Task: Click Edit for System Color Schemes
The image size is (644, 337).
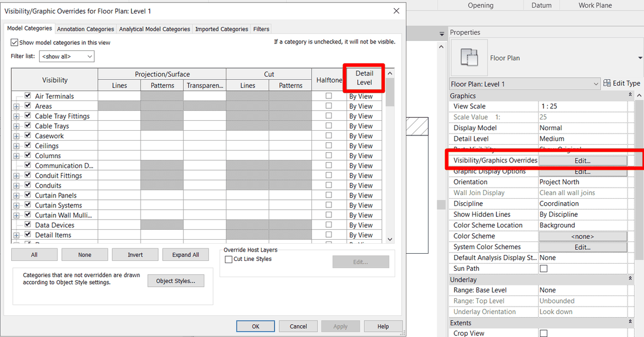Action: coord(583,247)
